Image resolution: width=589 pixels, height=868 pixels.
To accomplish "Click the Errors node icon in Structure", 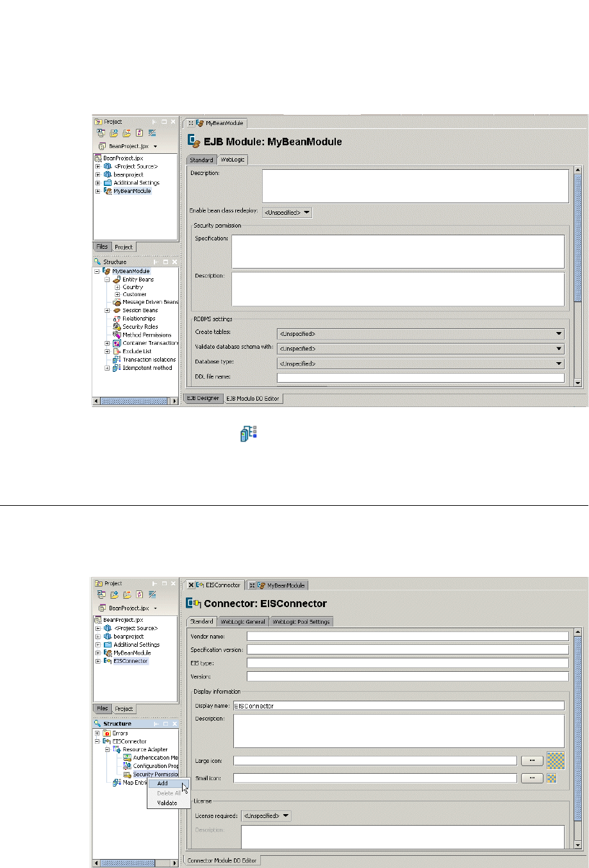I will [106, 733].
